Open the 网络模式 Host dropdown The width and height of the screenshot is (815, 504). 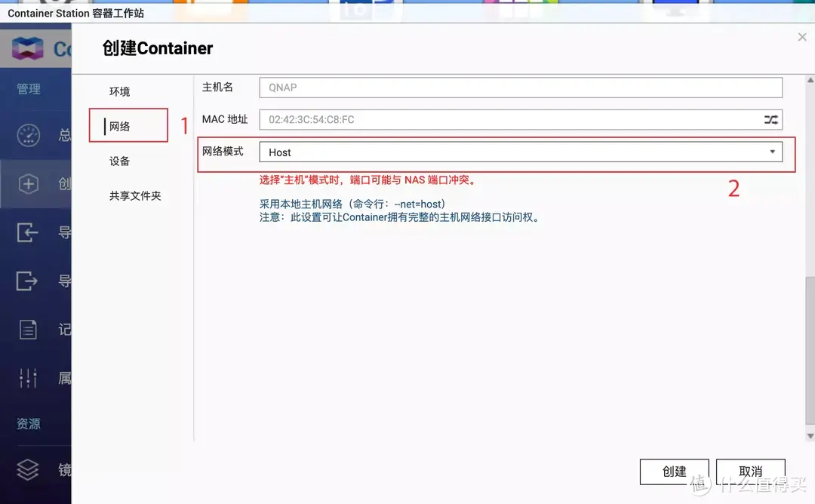[x=772, y=152]
